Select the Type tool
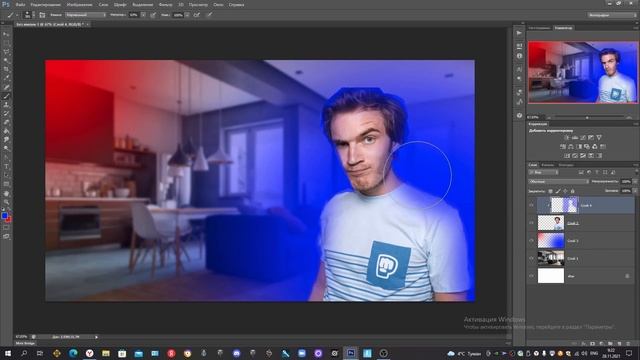 6,167
